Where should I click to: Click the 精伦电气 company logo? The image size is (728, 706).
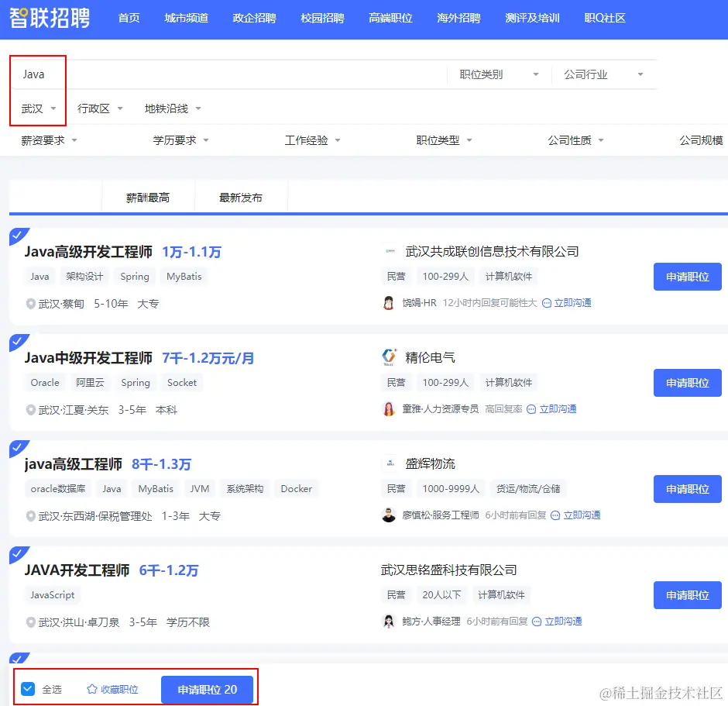(389, 357)
